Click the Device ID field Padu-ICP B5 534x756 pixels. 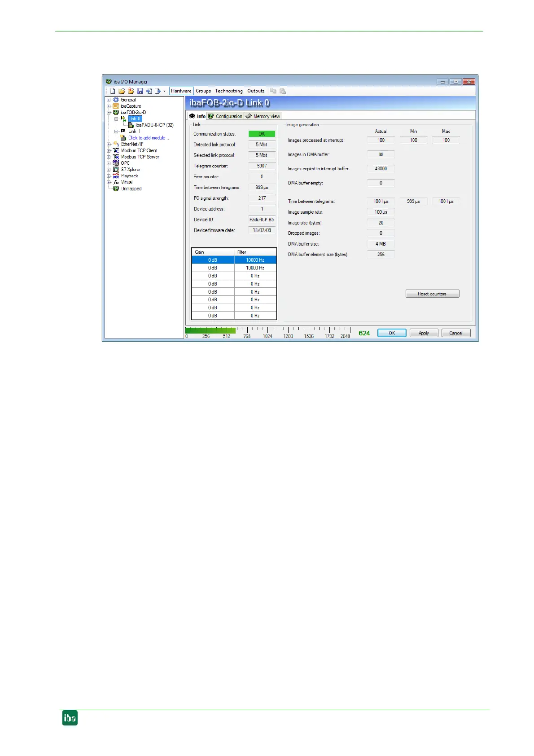(262, 220)
